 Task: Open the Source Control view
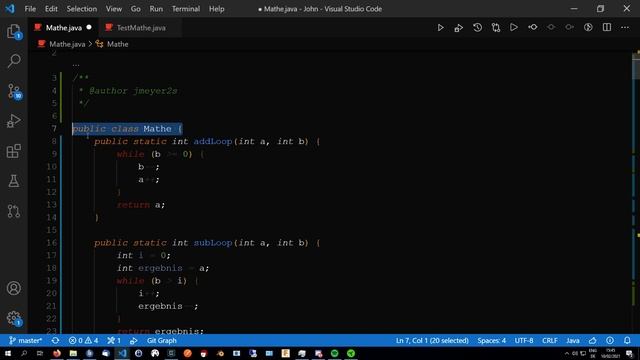(14, 91)
